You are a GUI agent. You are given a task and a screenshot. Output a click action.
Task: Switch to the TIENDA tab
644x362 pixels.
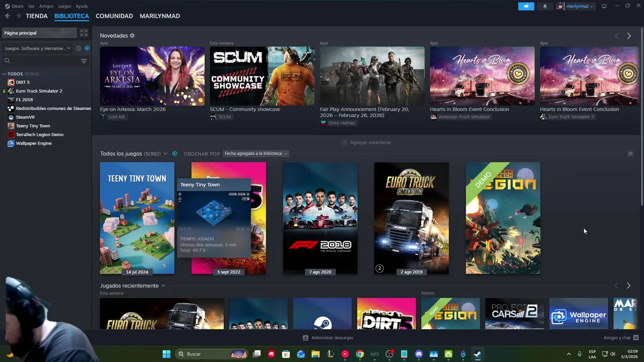pos(37,16)
